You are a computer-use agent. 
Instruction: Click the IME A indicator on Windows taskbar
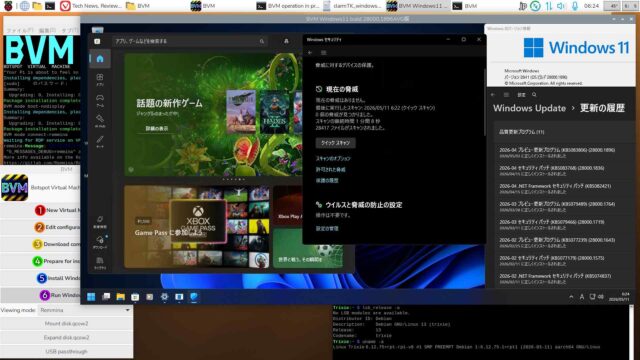(x=582, y=297)
